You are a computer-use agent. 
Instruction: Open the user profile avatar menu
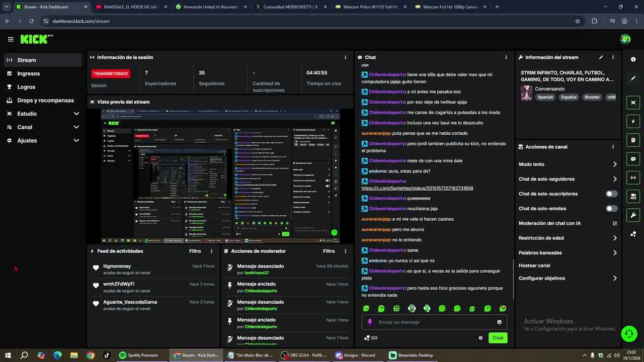pos(625,39)
